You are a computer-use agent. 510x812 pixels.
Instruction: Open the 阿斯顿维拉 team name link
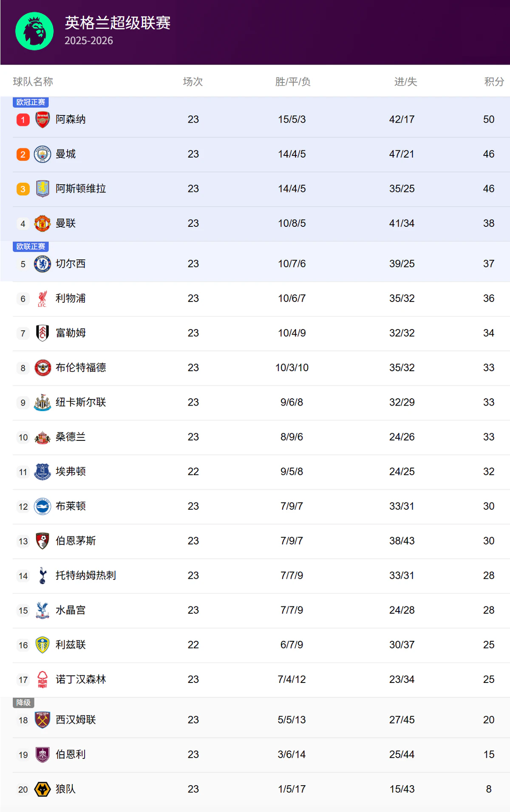click(81, 189)
